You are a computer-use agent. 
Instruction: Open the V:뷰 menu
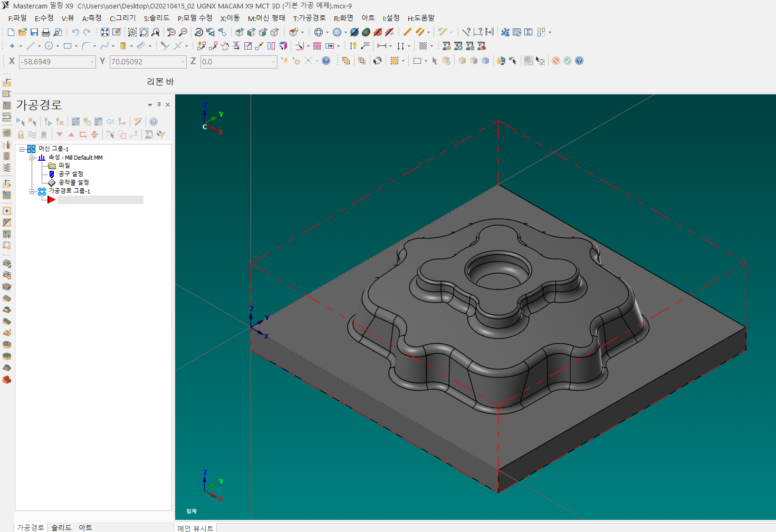pyautogui.click(x=68, y=18)
